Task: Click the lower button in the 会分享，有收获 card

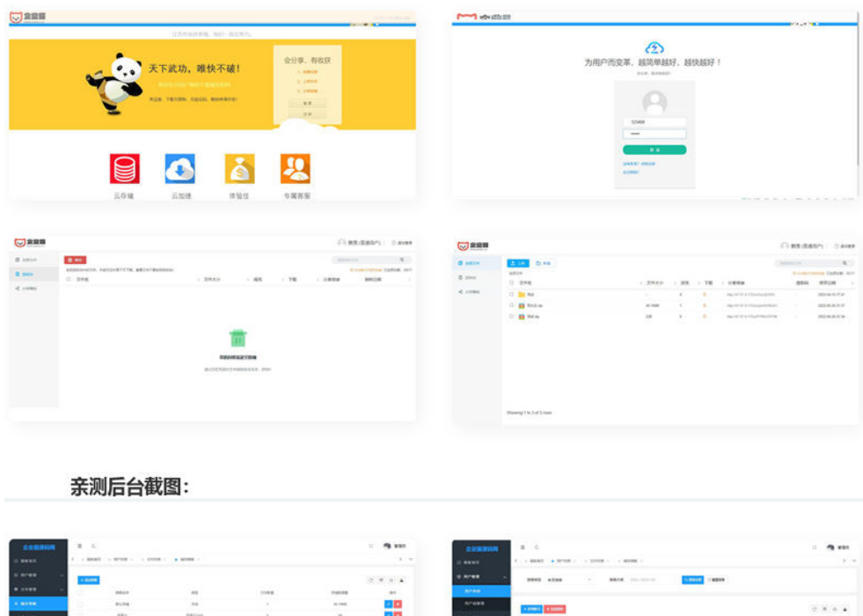Action: (x=308, y=114)
